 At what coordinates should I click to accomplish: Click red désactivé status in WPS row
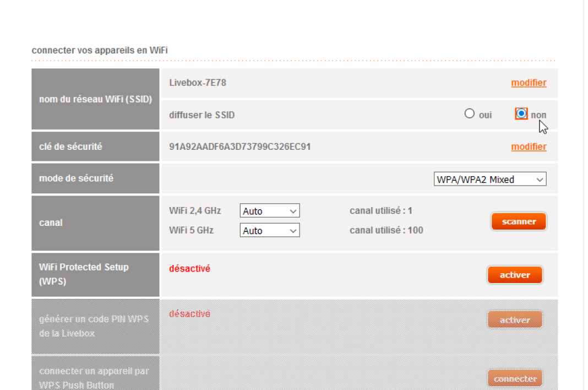point(189,269)
